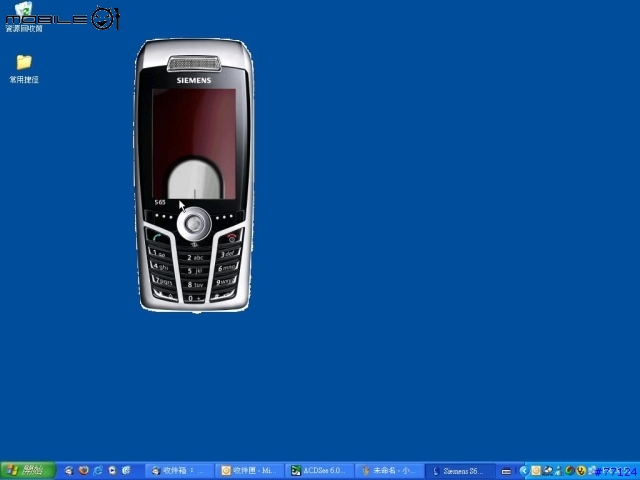Viewport: 640px width, 480px height.
Task: Click the 2 abc key on the keypad
Action: click(195, 258)
